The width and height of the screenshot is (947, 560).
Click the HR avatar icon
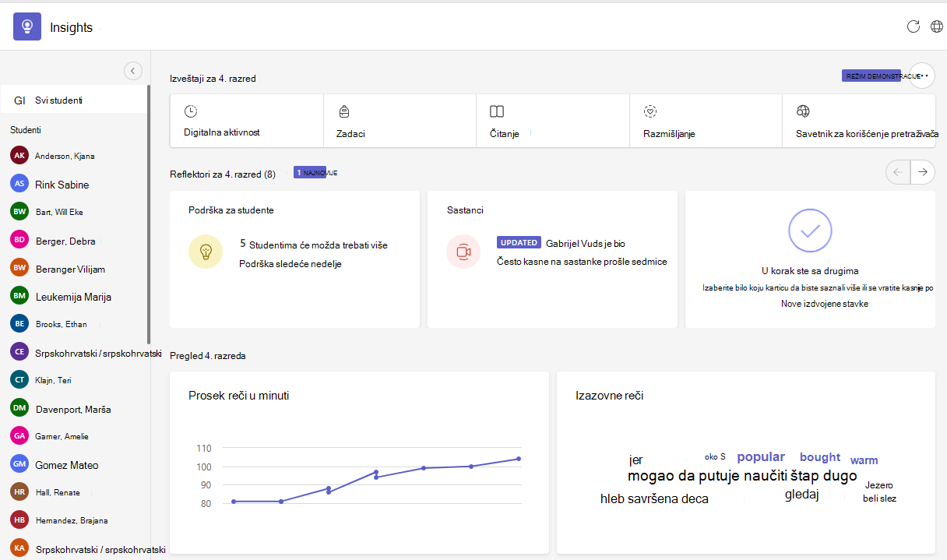(x=19, y=492)
